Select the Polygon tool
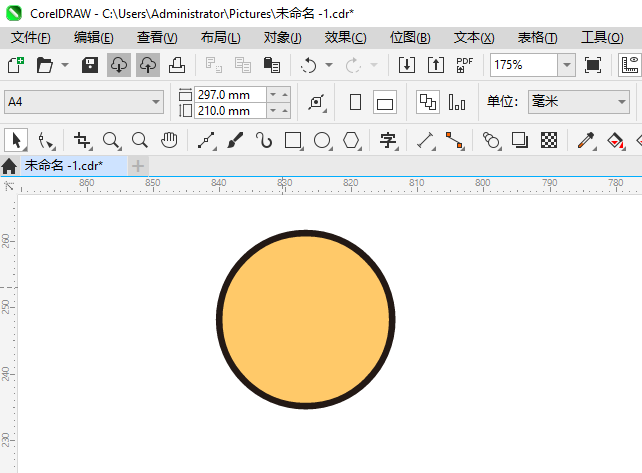 [352, 140]
